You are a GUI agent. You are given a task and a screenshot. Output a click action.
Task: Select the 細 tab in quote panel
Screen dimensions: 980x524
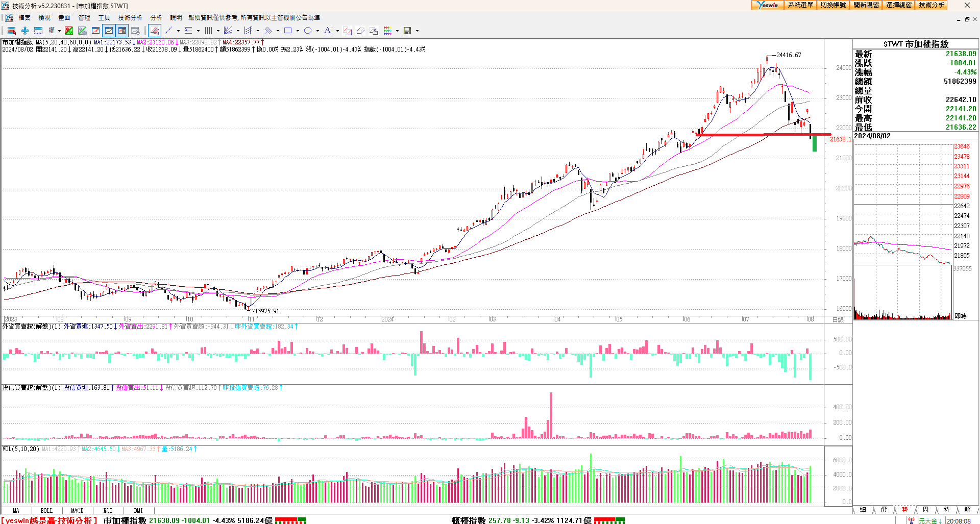pyautogui.click(x=863, y=510)
